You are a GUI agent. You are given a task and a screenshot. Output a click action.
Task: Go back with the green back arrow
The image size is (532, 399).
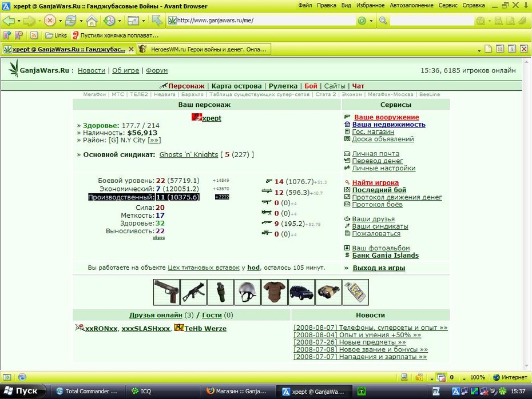[9, 21]
